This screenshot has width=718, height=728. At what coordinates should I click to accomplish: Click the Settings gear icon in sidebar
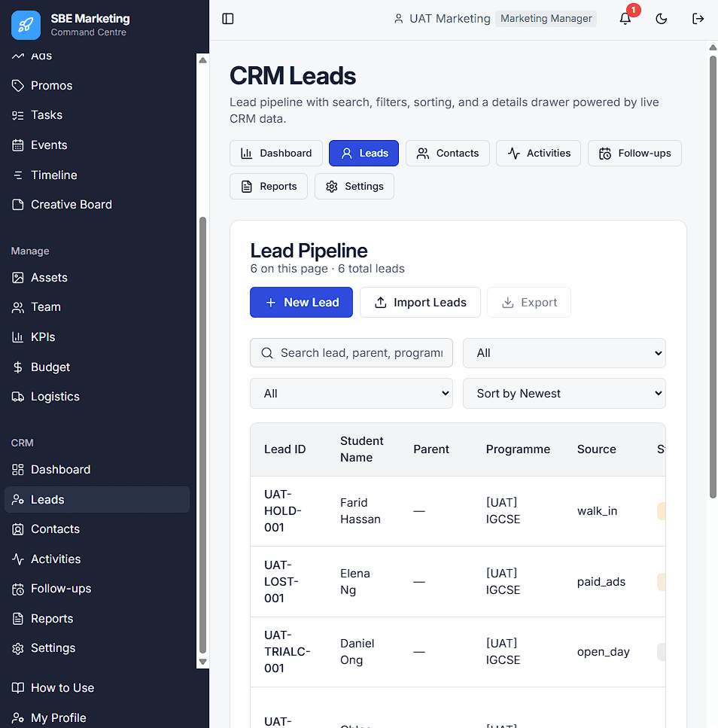pyautogui.click(x=17, y=649)
